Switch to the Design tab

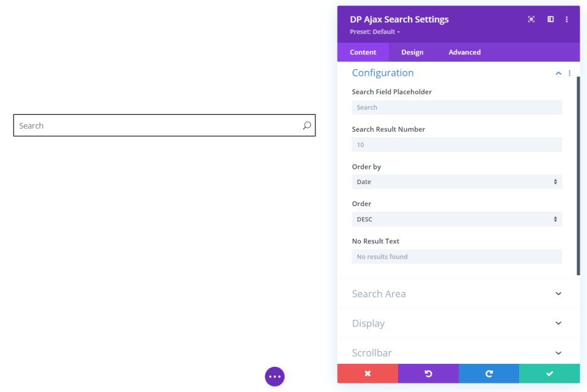click(x=412, y=53)
